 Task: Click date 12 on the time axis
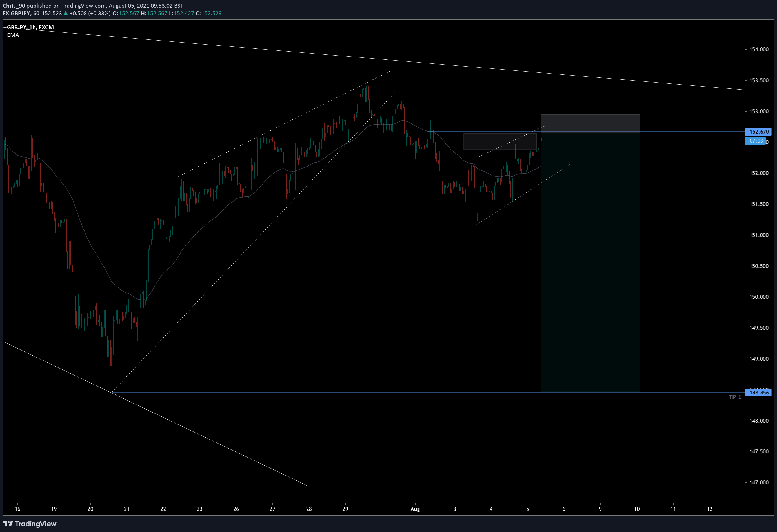(x=710, y=509)
